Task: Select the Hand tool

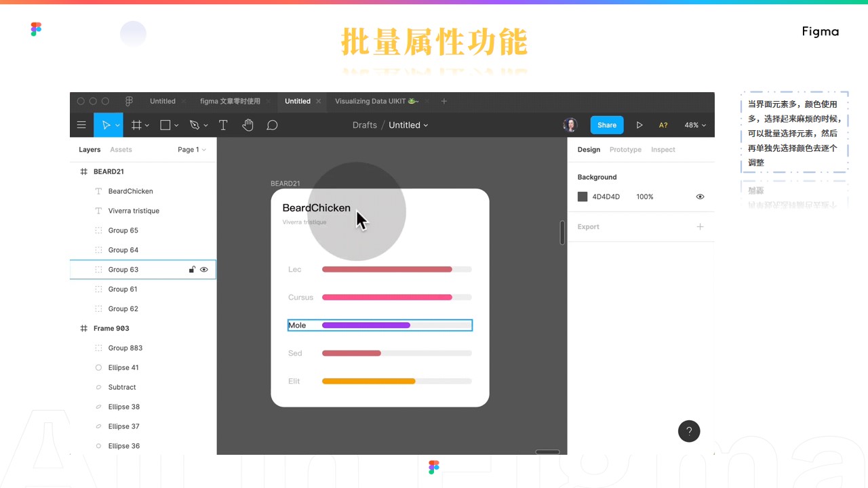Action: coord(248,125)
